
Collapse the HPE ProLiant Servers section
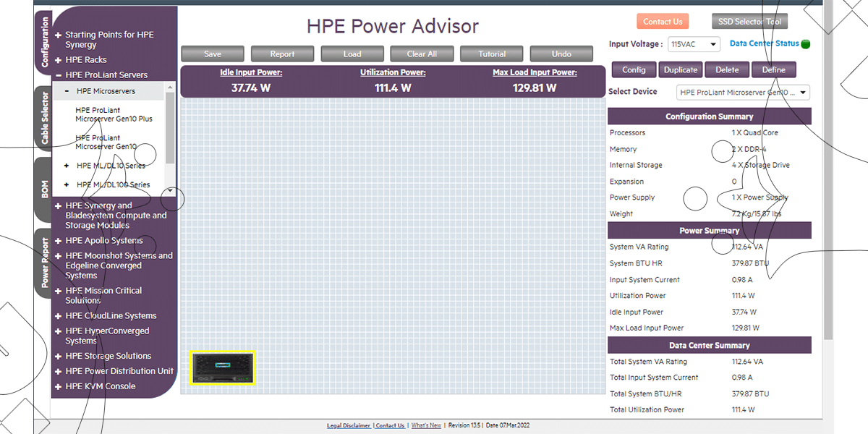point(58,75)
